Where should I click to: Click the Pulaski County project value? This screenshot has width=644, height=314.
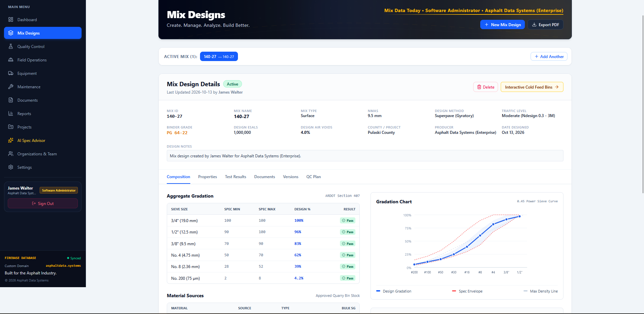(x=381, y=133)
